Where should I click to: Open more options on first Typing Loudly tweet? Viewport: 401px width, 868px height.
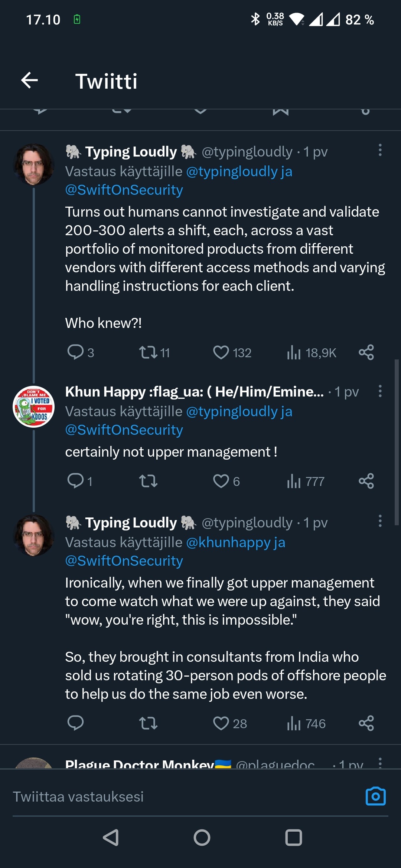(380, 150)
